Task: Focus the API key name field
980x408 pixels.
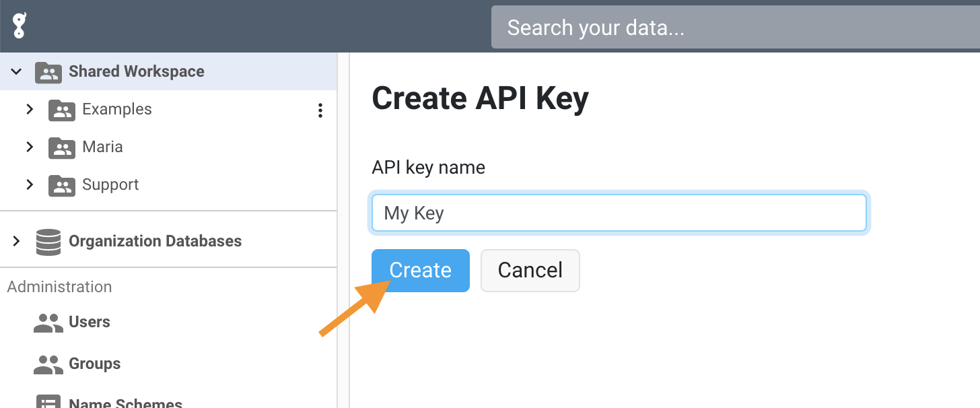Action: click(x=619, y=213)
